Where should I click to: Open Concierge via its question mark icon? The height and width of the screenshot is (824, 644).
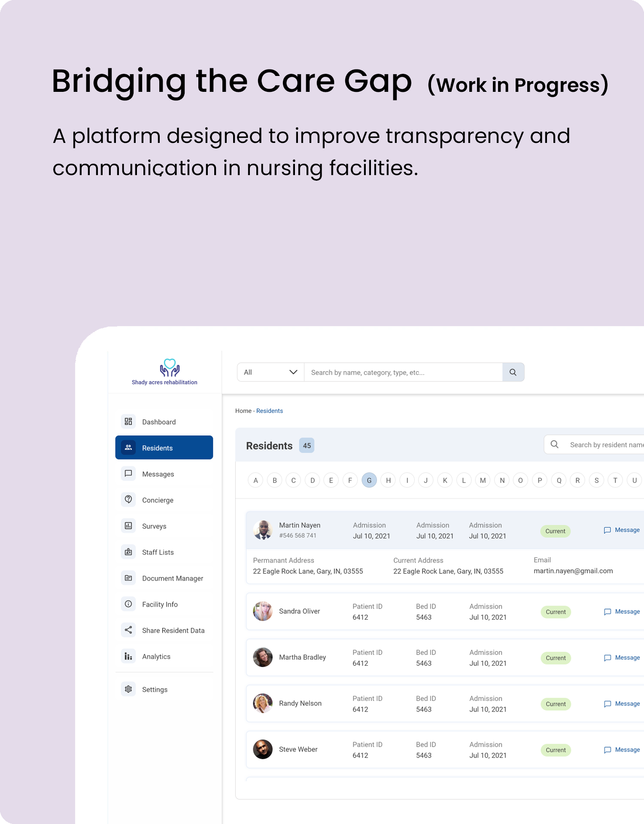(128, 500)
